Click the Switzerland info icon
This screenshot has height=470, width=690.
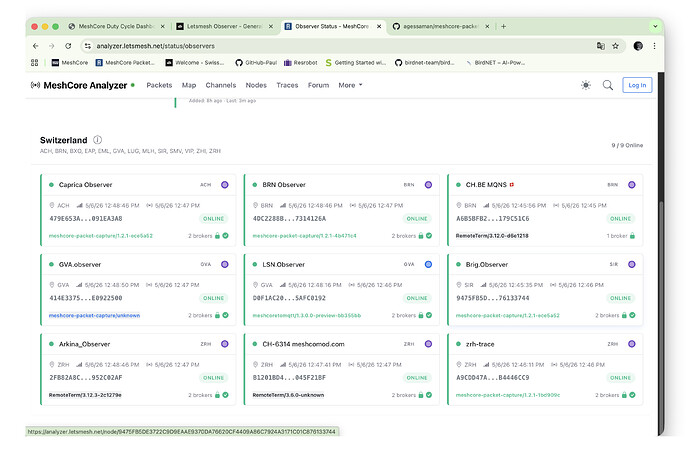click(x=98, y=140)
